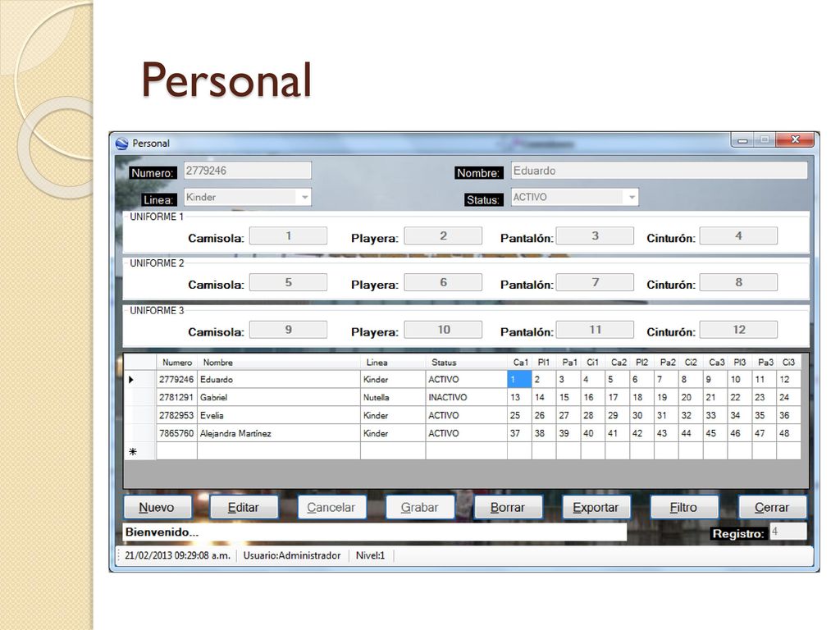Minimize the Personal window
840x630 pixels.
coord(742,139)
